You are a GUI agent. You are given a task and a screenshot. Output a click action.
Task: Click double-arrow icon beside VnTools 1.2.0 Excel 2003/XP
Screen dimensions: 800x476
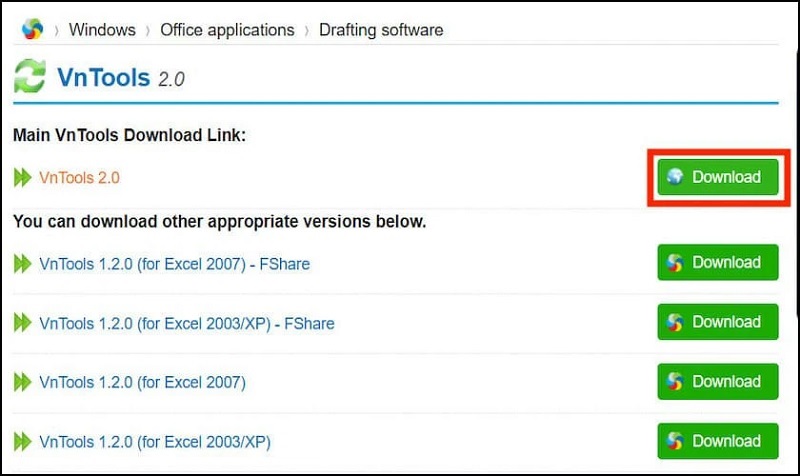pyautogui.click(x=23, y=441)
